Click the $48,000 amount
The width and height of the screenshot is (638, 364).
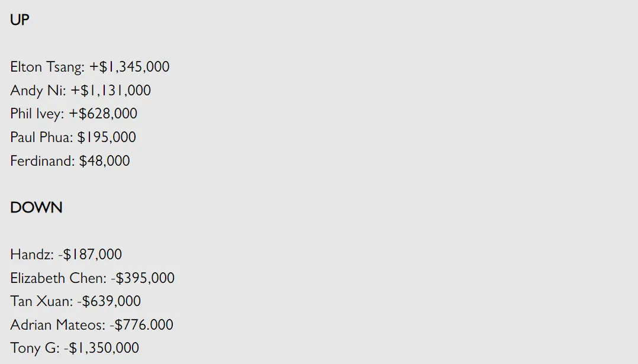[x=104, y=161]
